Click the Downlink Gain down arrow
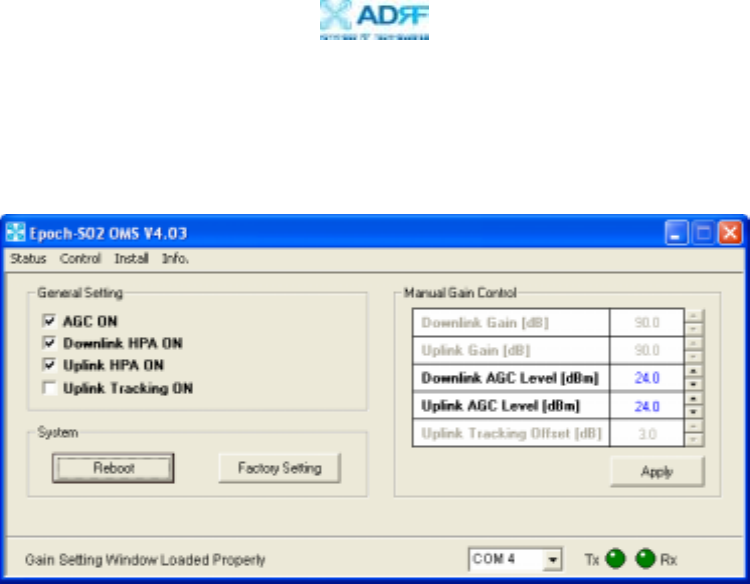Image resolution: width=750 pixels, height=584 pixels. tap(694, 329)
